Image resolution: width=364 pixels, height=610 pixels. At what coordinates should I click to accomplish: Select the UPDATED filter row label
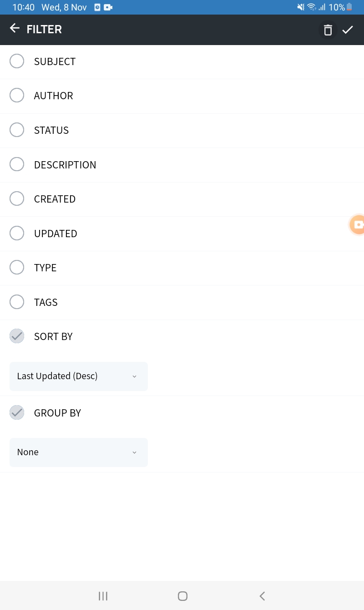56,234
